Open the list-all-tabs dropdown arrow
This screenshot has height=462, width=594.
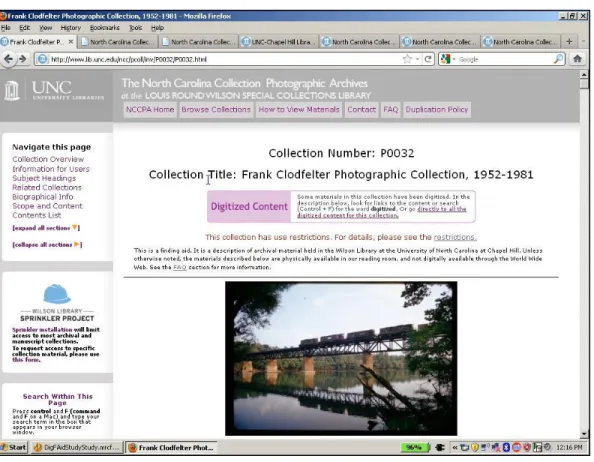point(583,41)
